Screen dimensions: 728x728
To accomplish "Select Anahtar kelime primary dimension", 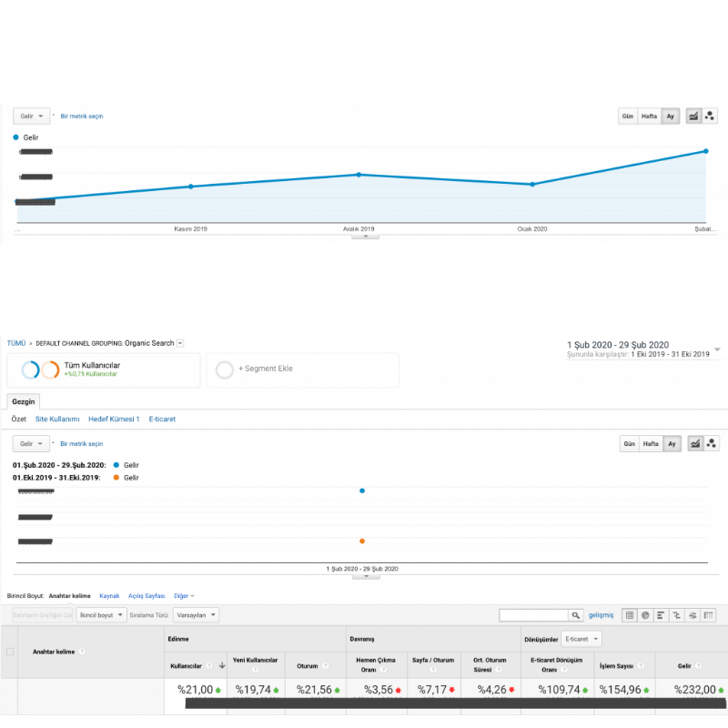I will tap(70, 596).
